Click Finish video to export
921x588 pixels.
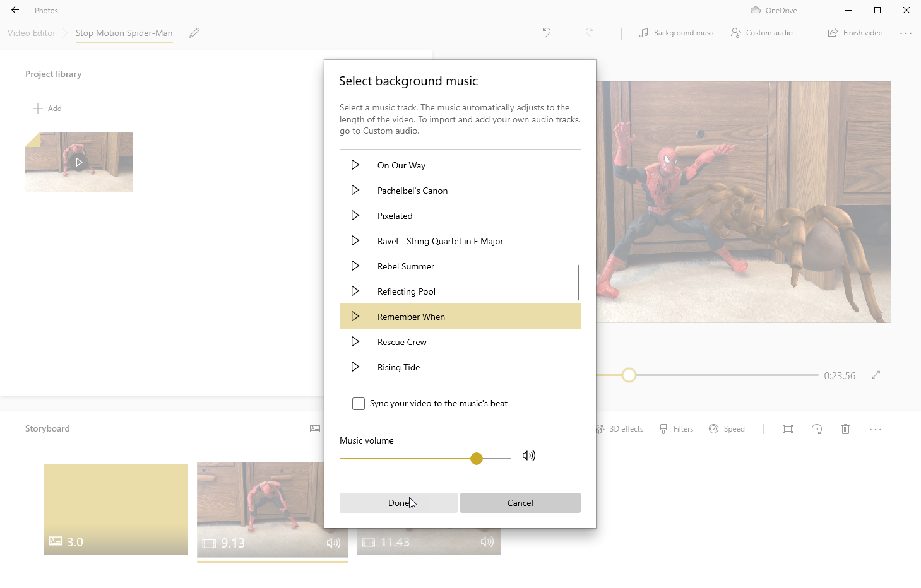(855, 33)
